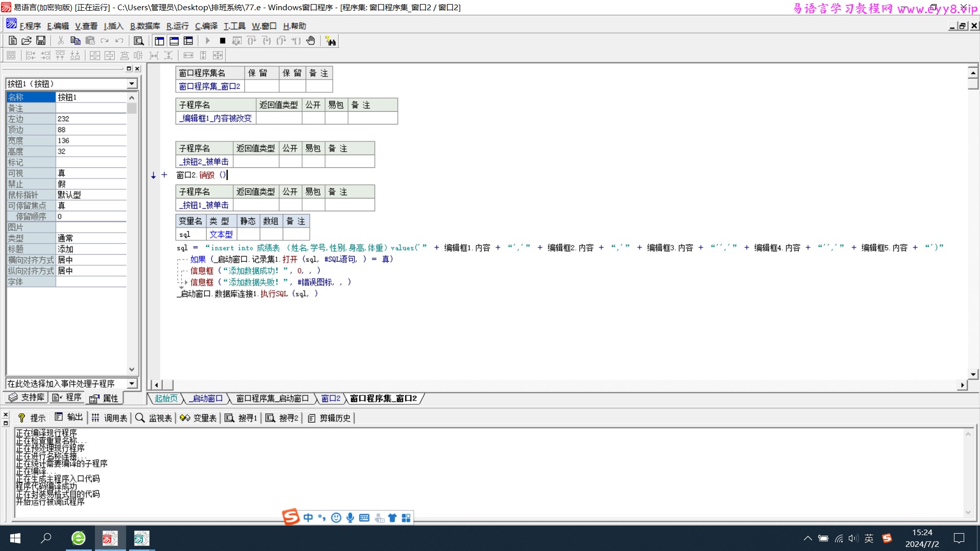Image resolution: width=980 pixels, height=551 pixels.
Task: Open the 剪辑历史 tab
Action: (x=330, y=418)
